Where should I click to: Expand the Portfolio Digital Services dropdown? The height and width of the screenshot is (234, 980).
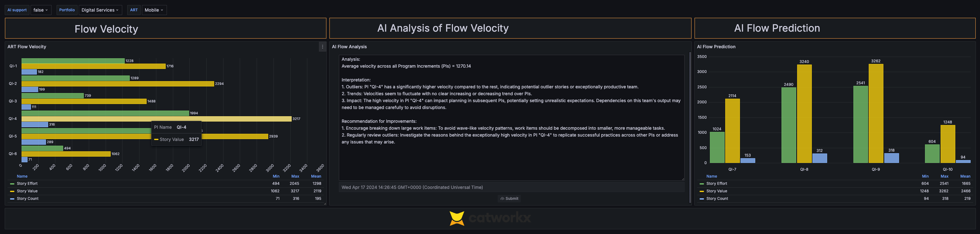100,10
